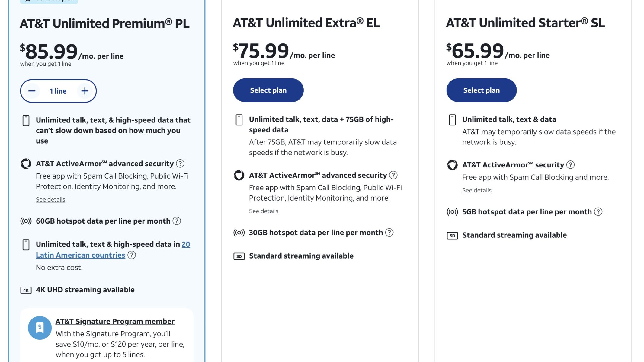
Task: See details for Premium ActiveArmor security
Action: pyautogui.click(x=50, y=199)
